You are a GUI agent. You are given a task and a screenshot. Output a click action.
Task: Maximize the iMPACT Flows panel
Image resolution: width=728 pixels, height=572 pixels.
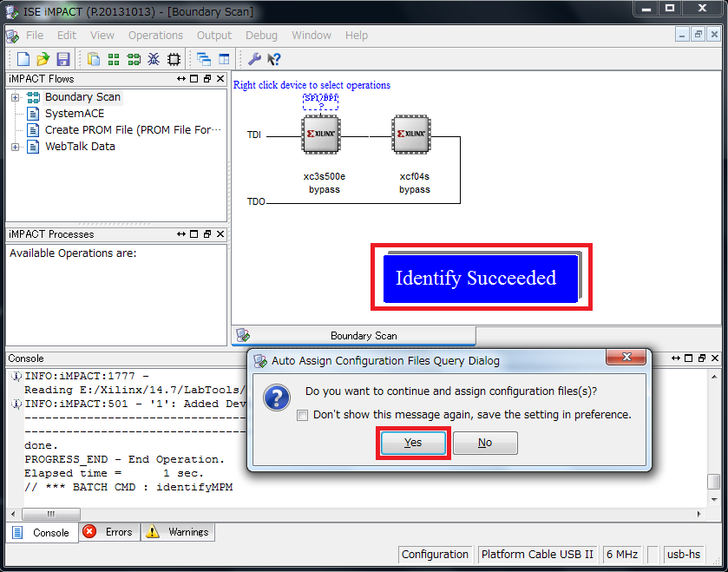[x=194, y=79]
